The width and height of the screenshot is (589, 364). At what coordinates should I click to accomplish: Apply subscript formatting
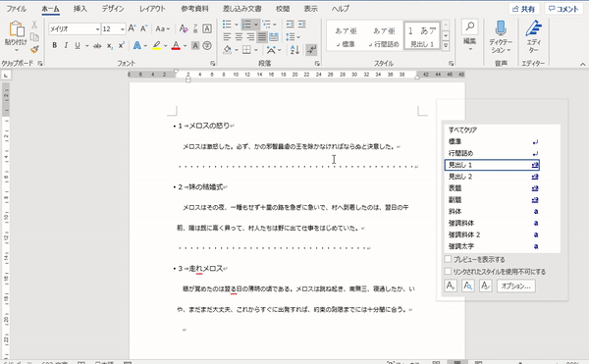pyautogui.click(x=109, y=46)
